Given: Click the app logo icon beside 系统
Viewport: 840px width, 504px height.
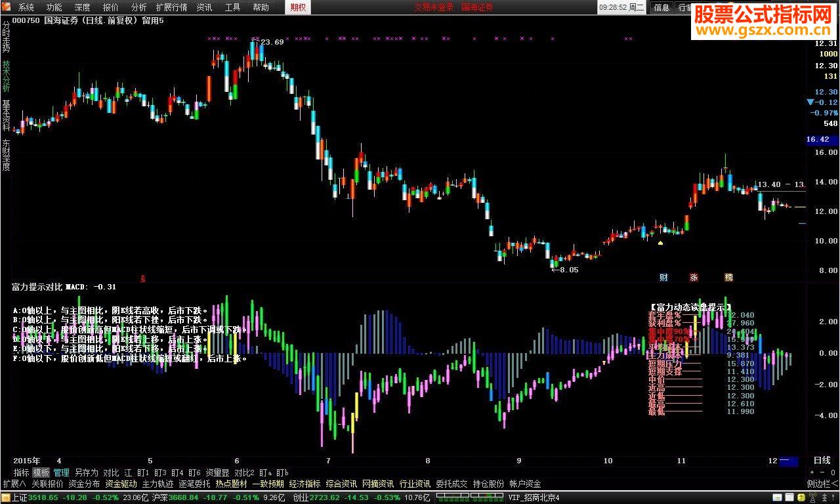Looking at the screenshot, I should tap(7, 7).
